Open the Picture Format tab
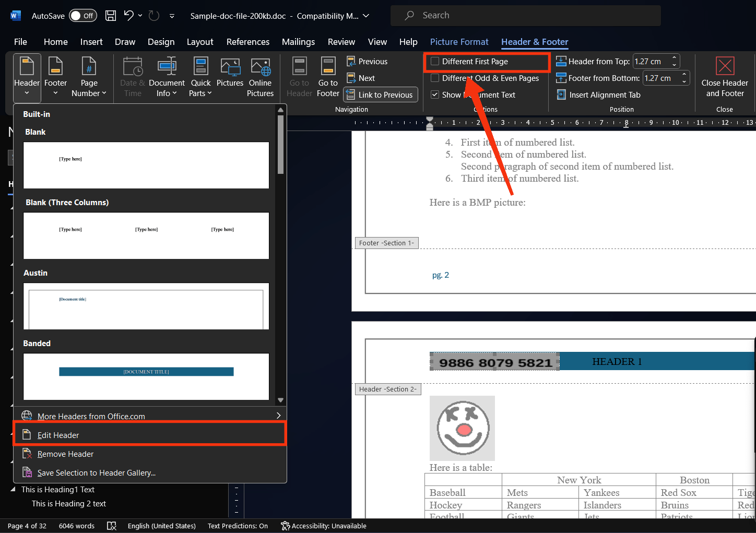This screenshot has width=756, height=533. click(x=459, y=42)
